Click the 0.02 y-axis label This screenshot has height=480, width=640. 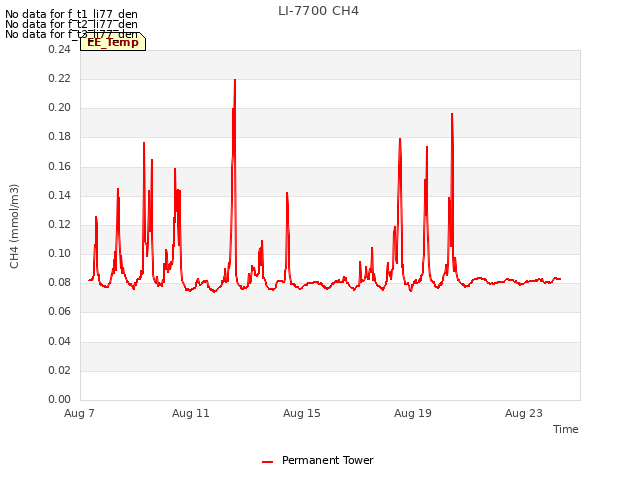(60, 370)
